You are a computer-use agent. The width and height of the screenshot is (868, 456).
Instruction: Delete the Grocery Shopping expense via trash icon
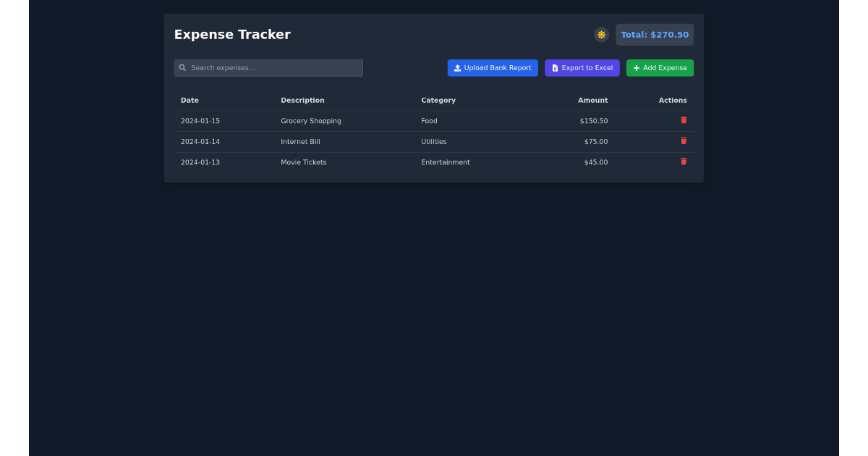(x=684, y=120)
